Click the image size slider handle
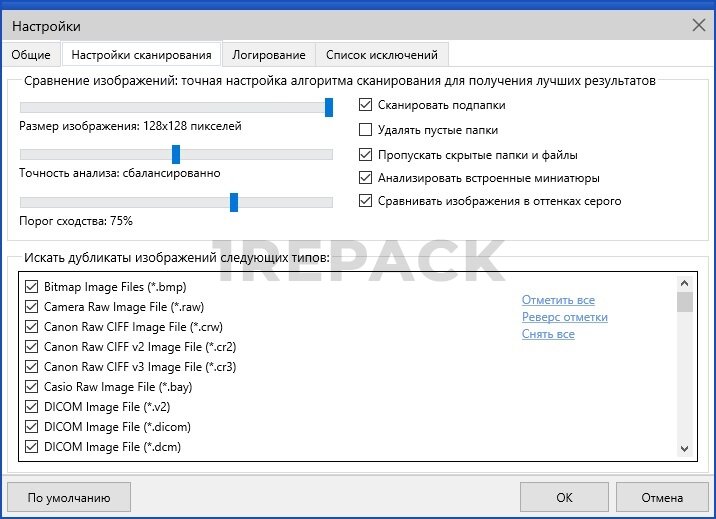The image size is (716, 519). pyautogui.click(x=329, y=107)
